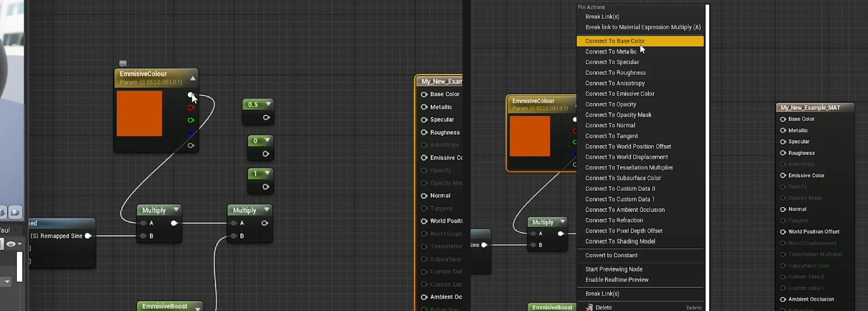The width and height of the screenshot is (868, 311).
Task: Expand arrow of Multiply node with hollow output
Action: [x=267, y=209]
